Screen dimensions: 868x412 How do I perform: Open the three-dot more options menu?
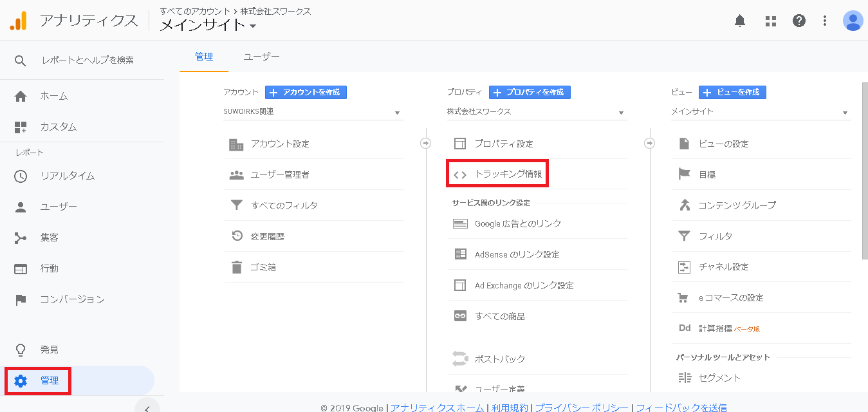(x=824, y=21)
